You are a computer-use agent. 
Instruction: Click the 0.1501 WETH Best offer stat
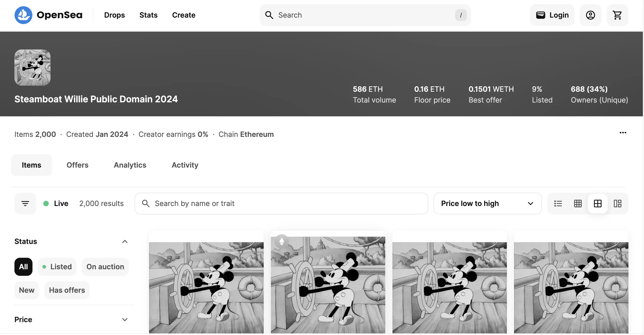pyautogui.click(x=491, y=94)
